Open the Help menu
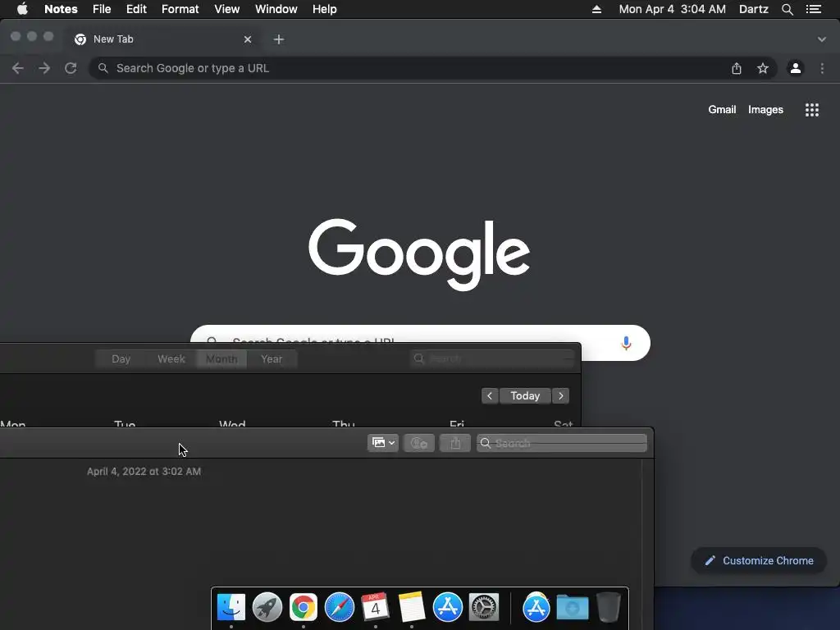The height and width of the screenshot is (630, 840). [x=325, y=9]
